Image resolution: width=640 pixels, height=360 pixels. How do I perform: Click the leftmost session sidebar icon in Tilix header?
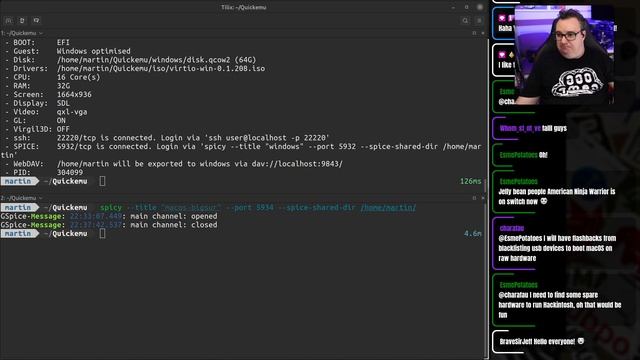(9, 20)
